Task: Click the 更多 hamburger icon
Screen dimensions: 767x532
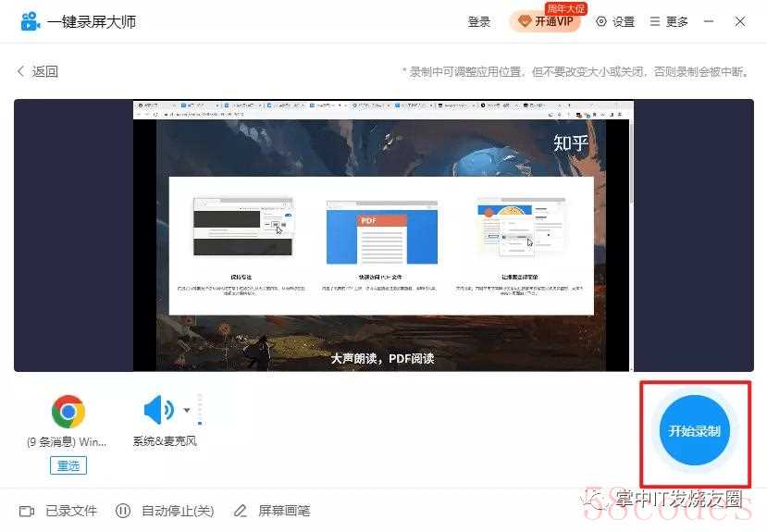Action: (x=654, y=21)
